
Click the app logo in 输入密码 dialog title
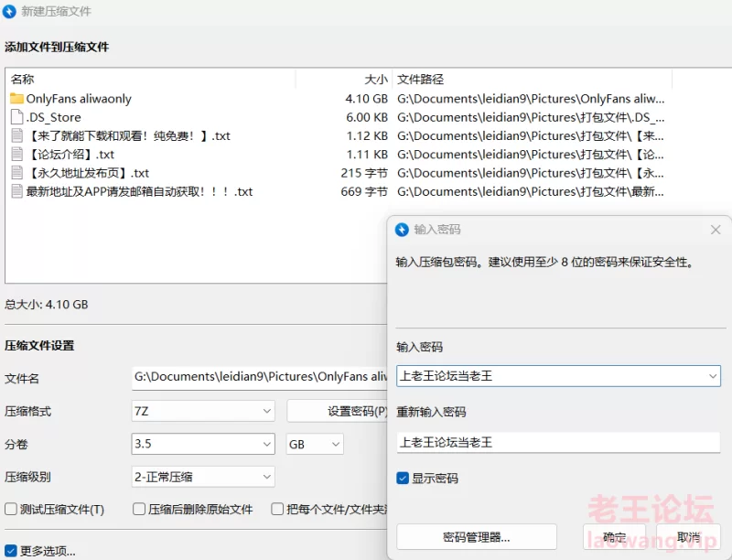tap(402, 230)
